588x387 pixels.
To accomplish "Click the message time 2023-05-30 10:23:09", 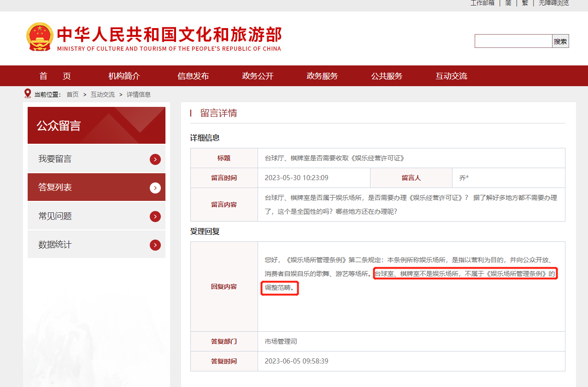I will [x=296, y=178].
